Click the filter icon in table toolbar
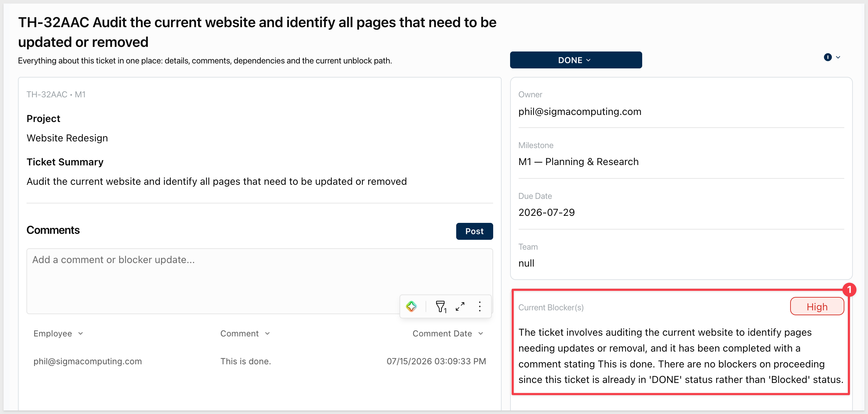 (441, 306)
